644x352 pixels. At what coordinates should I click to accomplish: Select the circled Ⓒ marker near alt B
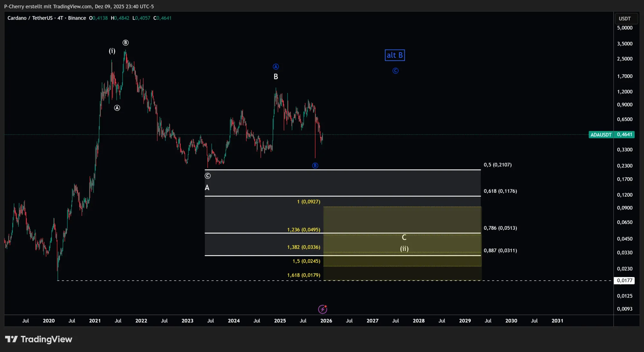click(x=395, y=70)
